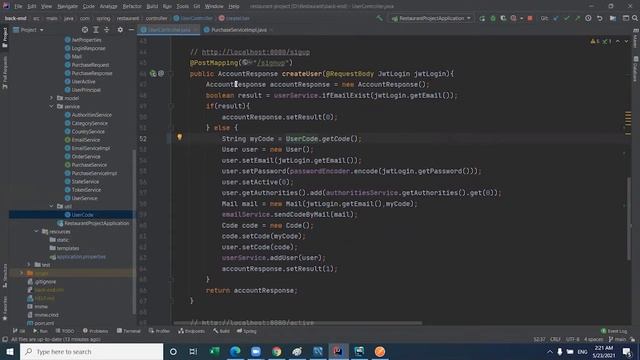Image resolution: width=640 pixels, height=360 pixels.
Task: Collapse the service folder in project tree
Action: coord(51,106)
